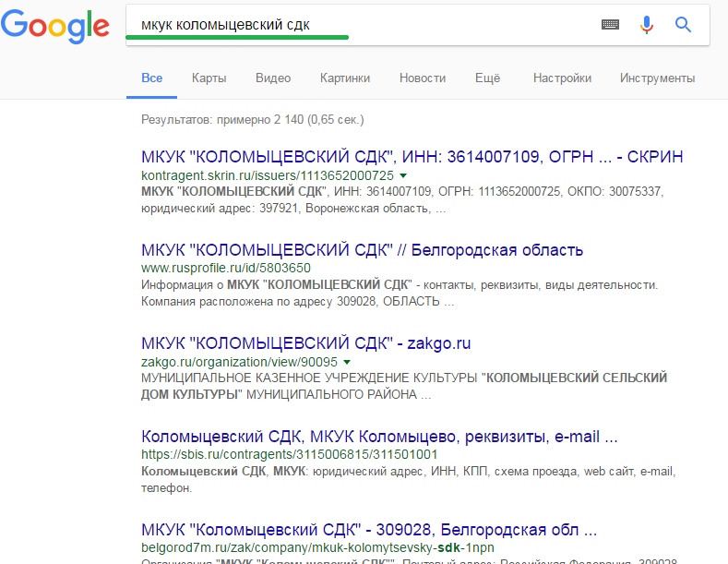The height and width of the screenshot is (564, 728).
Task: Open the zakgo.ru result title
Action: (306, 343)
